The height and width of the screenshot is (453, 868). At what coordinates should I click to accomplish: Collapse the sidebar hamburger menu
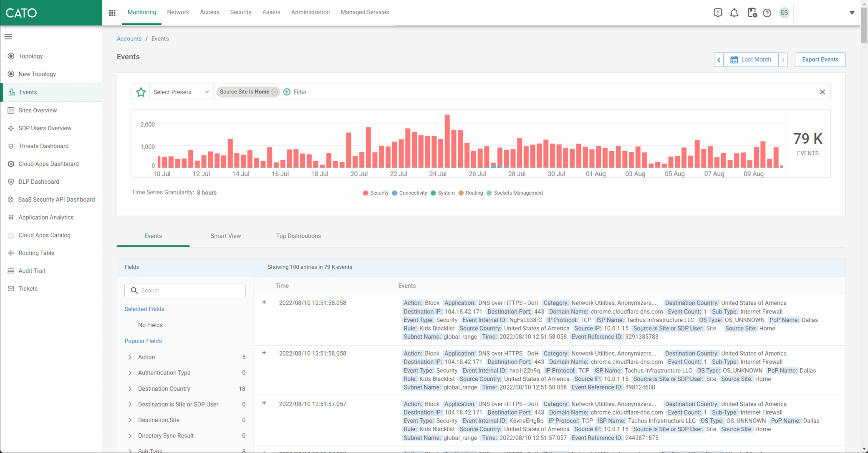pos(8,37)
